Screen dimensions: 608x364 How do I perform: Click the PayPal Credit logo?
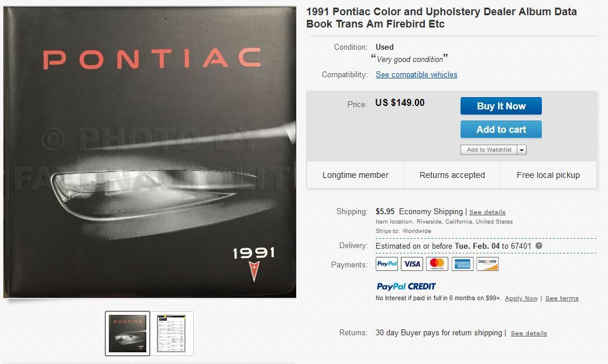pyautogui.click(x=406, y=286)
